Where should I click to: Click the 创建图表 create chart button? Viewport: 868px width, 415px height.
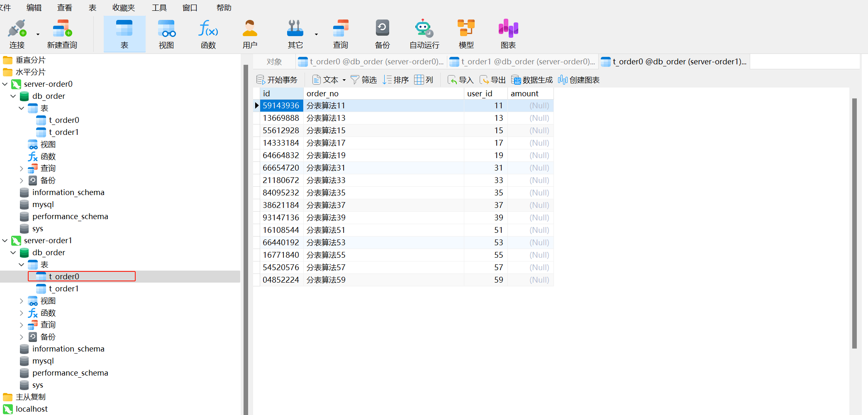tap(579, 80)
